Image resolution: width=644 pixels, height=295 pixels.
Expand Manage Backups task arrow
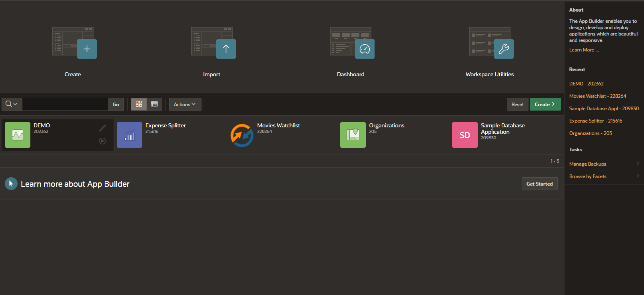click(638, 164)
